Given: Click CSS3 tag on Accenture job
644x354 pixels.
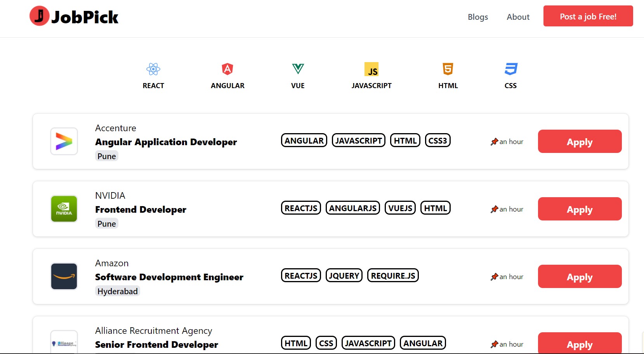Looking at the screenshot, I should (438, 141).
